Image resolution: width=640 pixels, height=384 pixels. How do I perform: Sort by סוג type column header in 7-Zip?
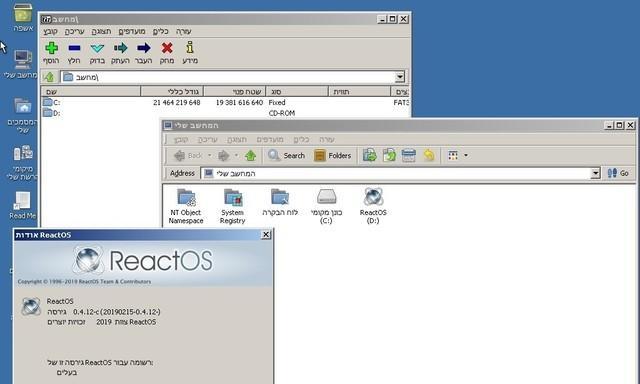coord(297,91)
